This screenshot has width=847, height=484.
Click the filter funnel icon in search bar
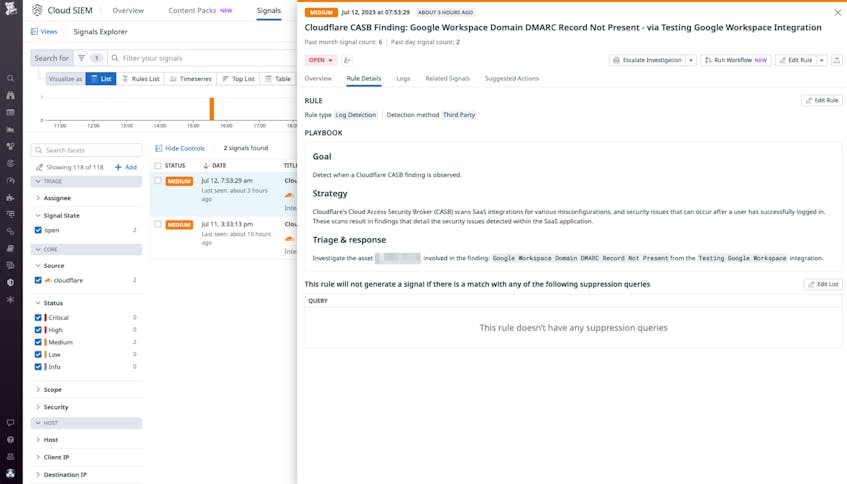[x=81, y=58]
